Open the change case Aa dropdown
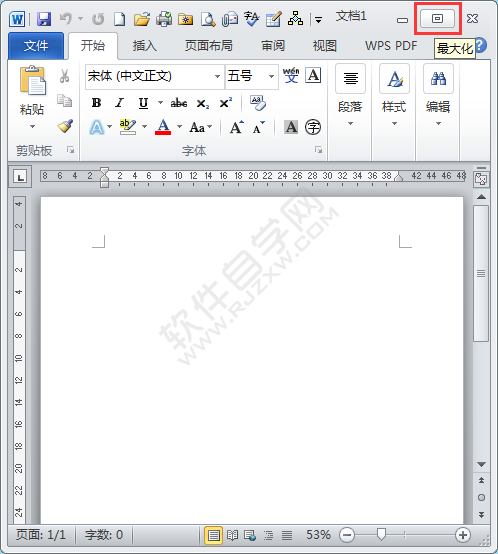The width and height of the screenshot is (498, 554). pyautogui.click(x=201, y=127)
